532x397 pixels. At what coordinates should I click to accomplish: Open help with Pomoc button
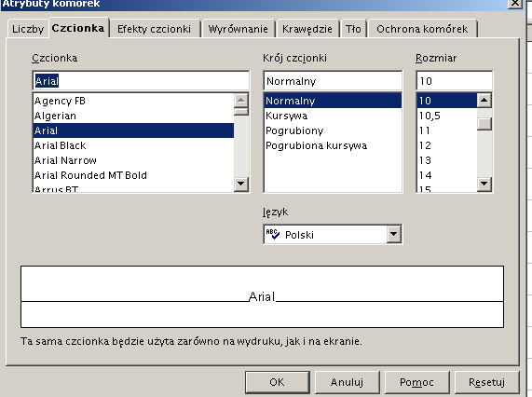(417, 382)
